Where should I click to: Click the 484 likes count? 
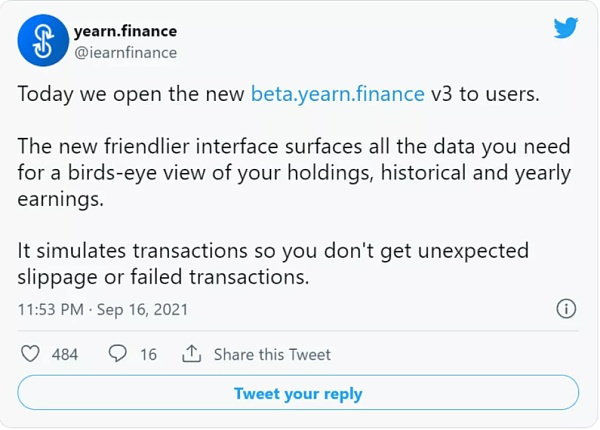coord(65,354)
